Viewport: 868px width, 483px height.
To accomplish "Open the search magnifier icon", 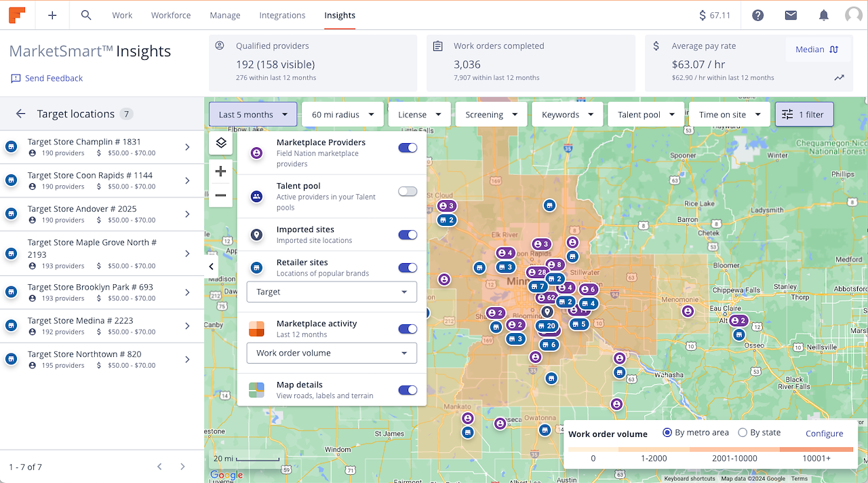I will point(86,15).
